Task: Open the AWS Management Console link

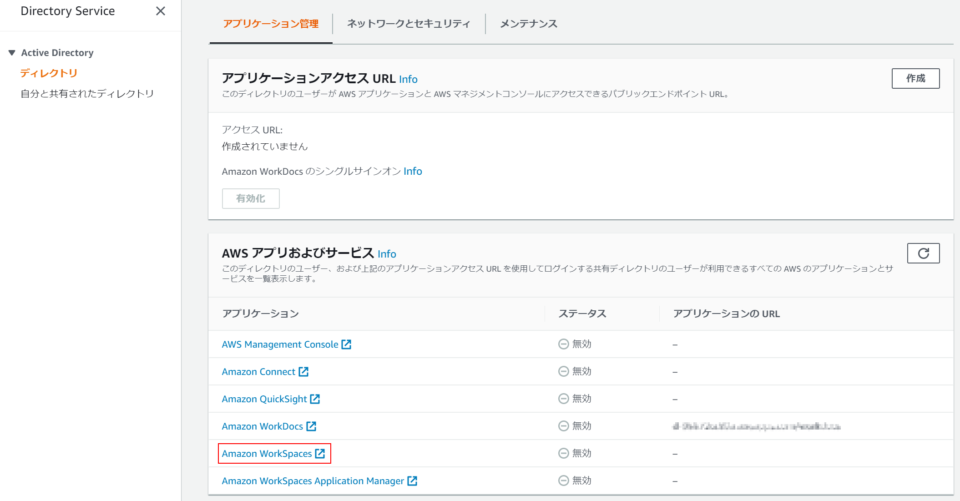Action: (x=280, y=344)
